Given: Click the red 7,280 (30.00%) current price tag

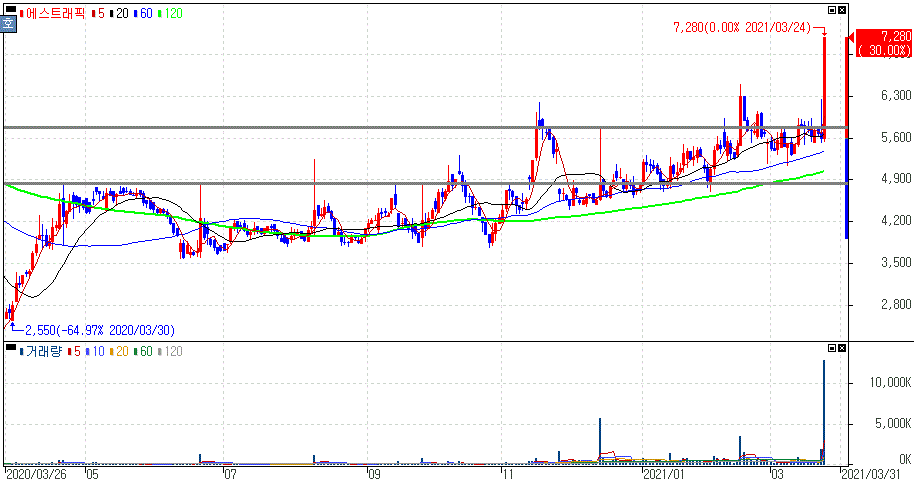Looking at the screenshot, I should tap(883, 44).
